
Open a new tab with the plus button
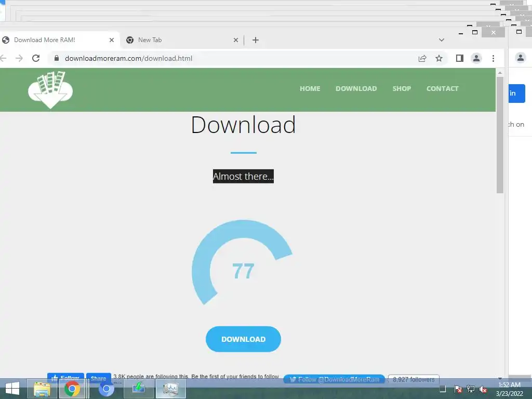(256, 40)
